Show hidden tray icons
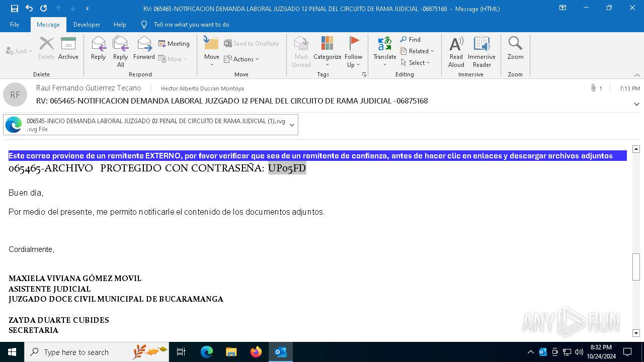 coord(530,352)
